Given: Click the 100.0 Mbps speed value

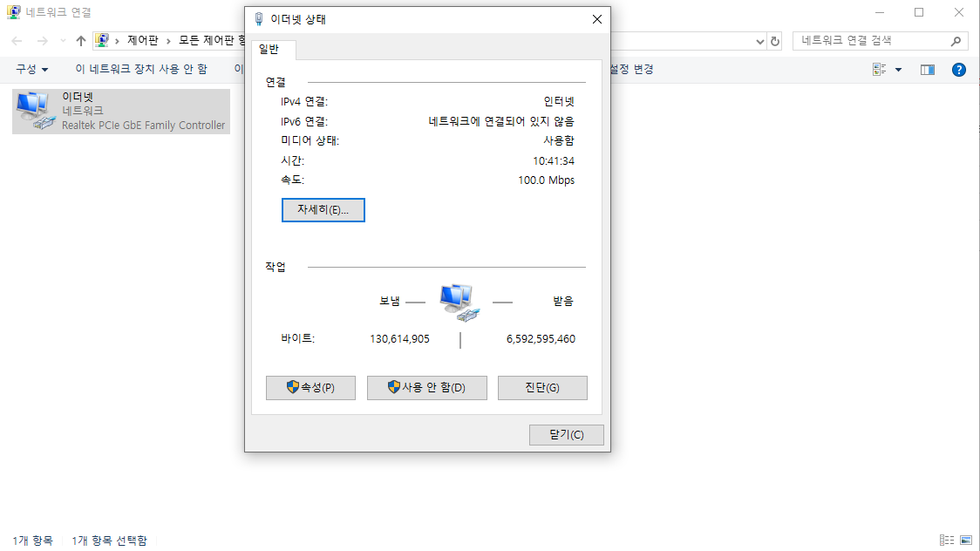Looking at the screenshot, I should tap(546, 180).
